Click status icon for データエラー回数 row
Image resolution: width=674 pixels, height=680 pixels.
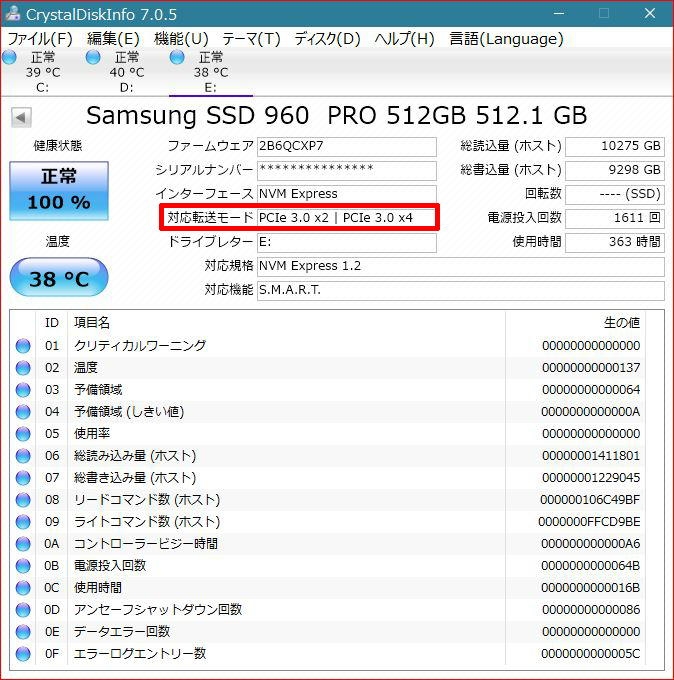[23, 632]
